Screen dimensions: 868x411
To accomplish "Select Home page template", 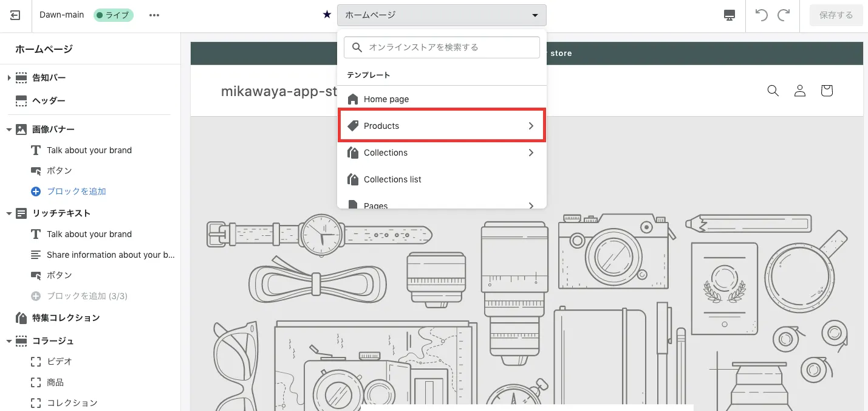I will click(x=442, y=99).
